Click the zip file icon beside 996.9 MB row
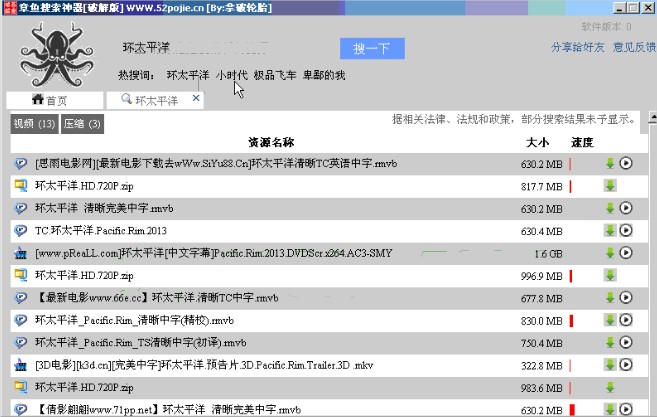 (21, 275)
